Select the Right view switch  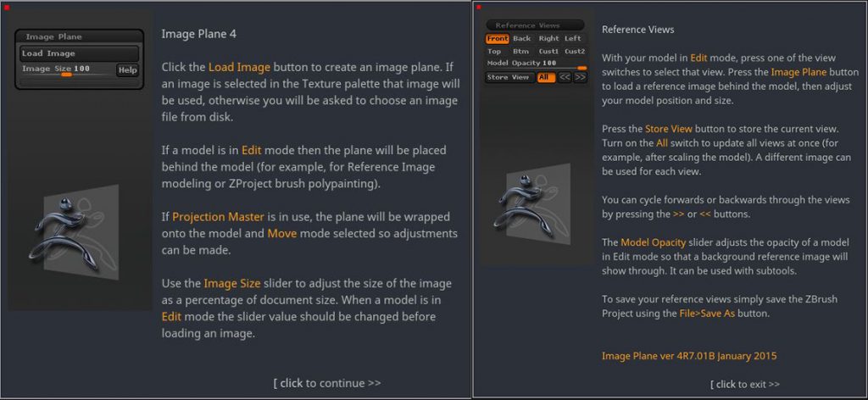(548, 39)
